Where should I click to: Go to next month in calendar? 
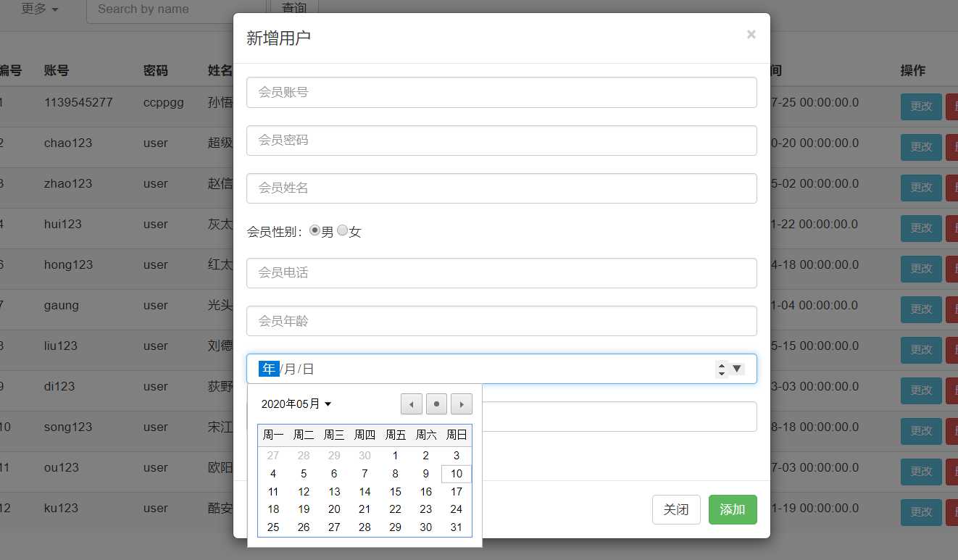(x=462, y=404)
